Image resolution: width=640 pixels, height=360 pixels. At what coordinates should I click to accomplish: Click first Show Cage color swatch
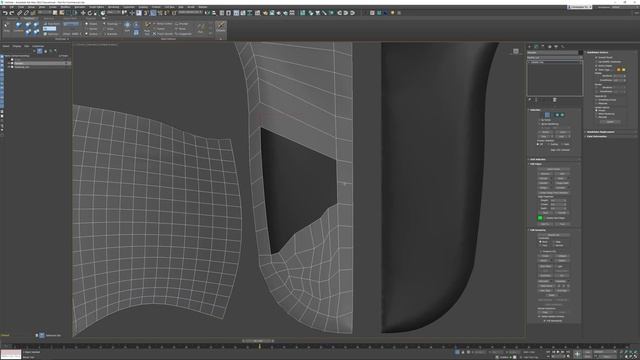[618, 70]
